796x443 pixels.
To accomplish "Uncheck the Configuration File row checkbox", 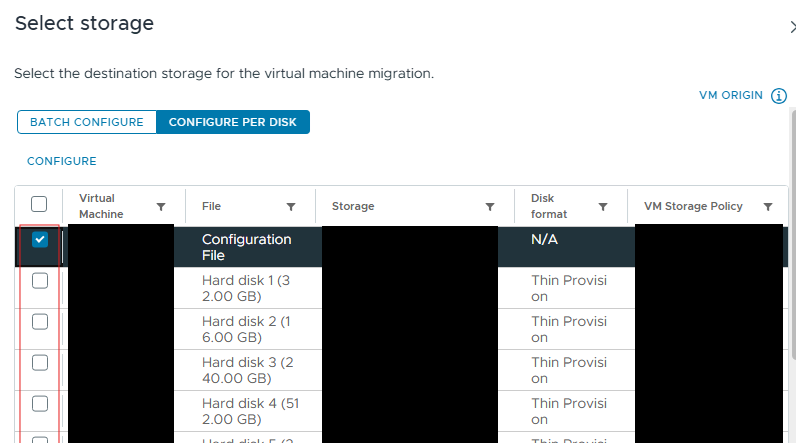I will [40, 240].
